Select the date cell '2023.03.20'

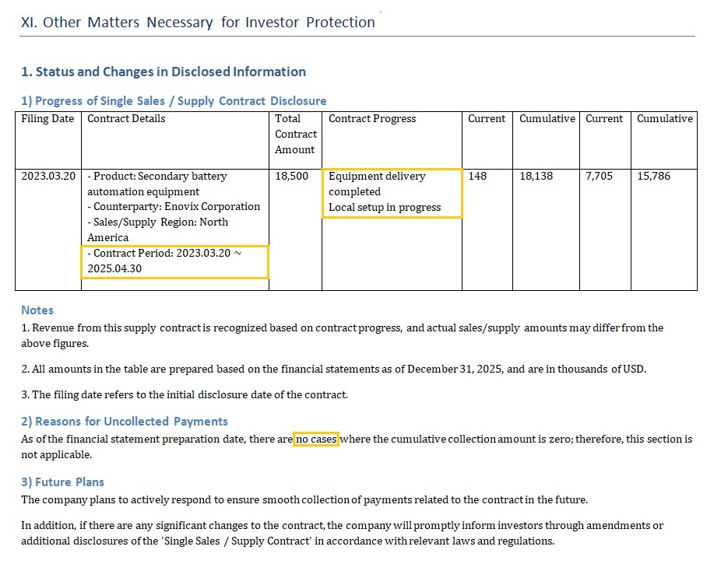coord(48,176)
